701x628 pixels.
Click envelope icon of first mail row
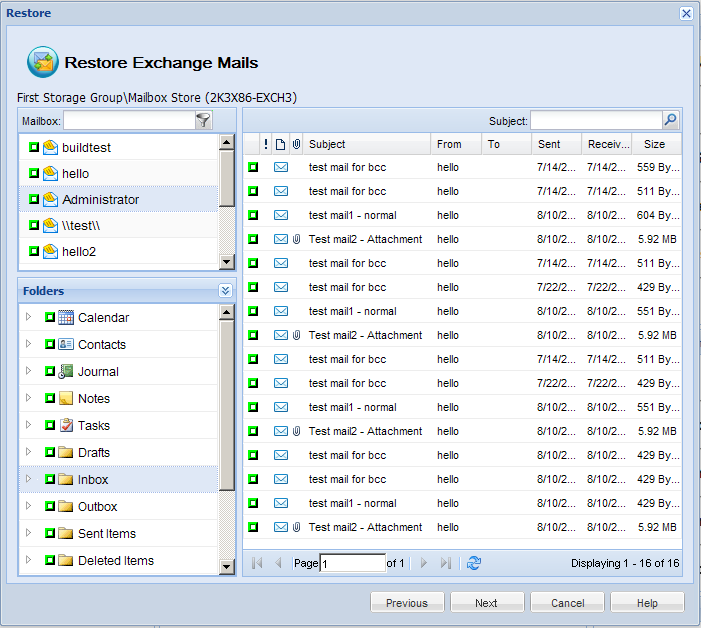coord(281,167)
